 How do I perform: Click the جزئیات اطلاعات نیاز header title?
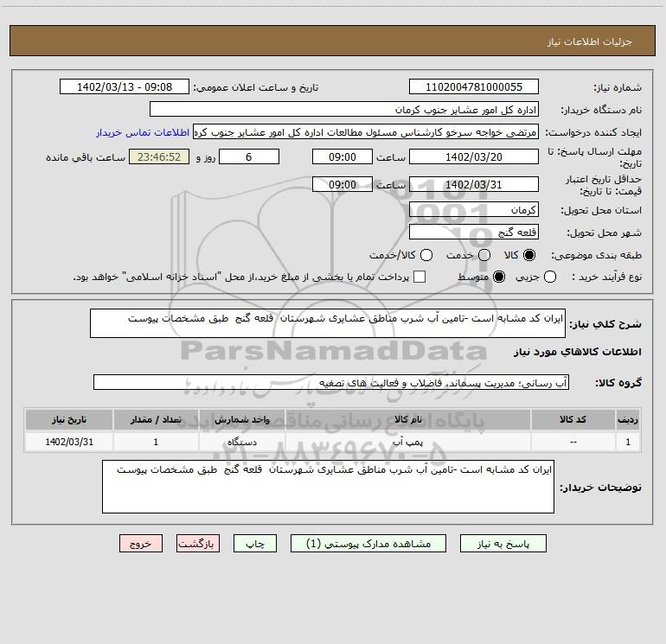(590, 41)
